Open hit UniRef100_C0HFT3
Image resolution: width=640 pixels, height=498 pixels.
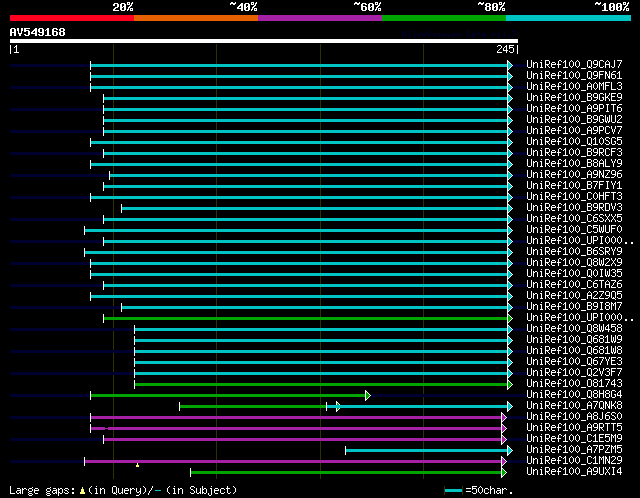[574, 196]
